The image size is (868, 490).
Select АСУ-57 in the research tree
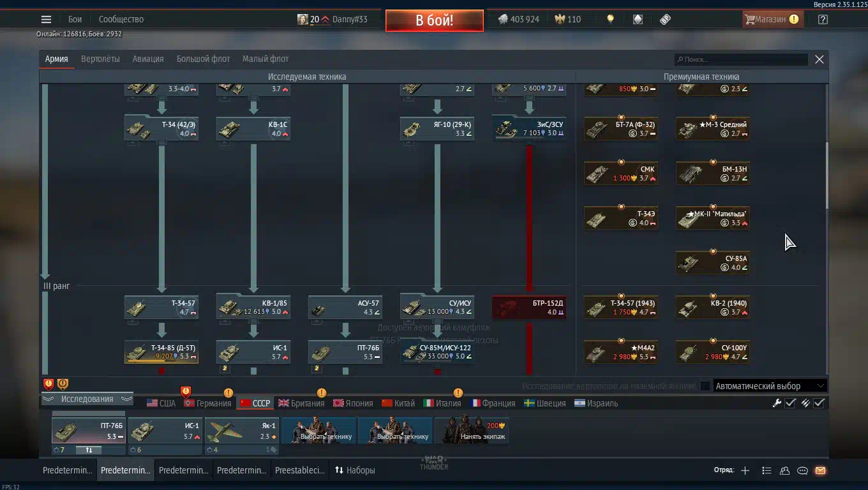345,308
